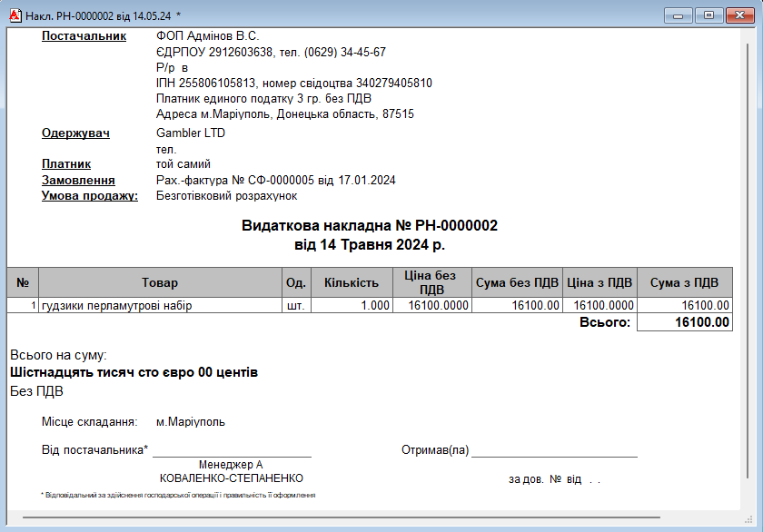
Task: Click the Сума з ПДВ column header
Action: pyautogui.click(x=684, y=283)
